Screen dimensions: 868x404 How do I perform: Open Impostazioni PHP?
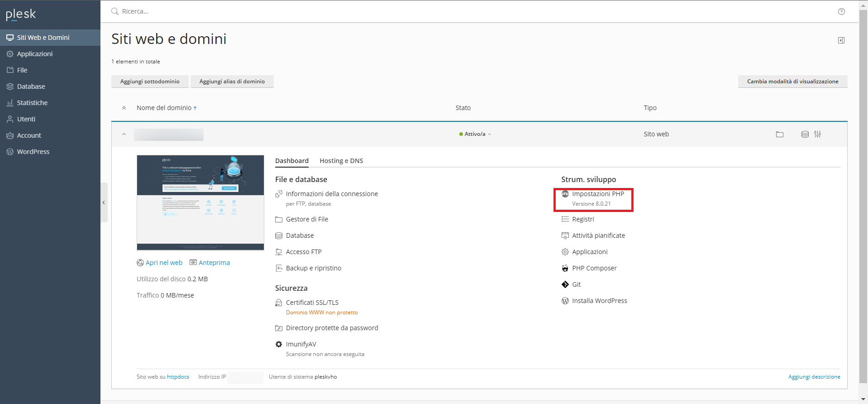point(598,194)
